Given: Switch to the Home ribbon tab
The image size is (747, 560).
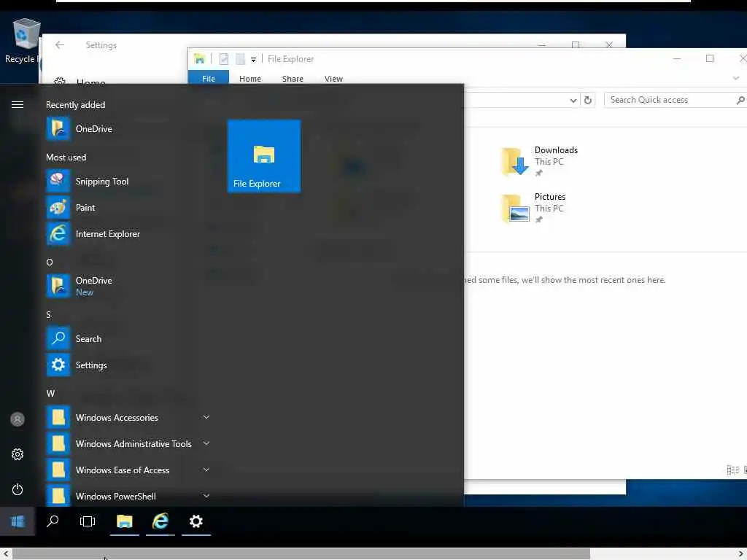Looking at the screenshot, I should (x=250, y=79).
